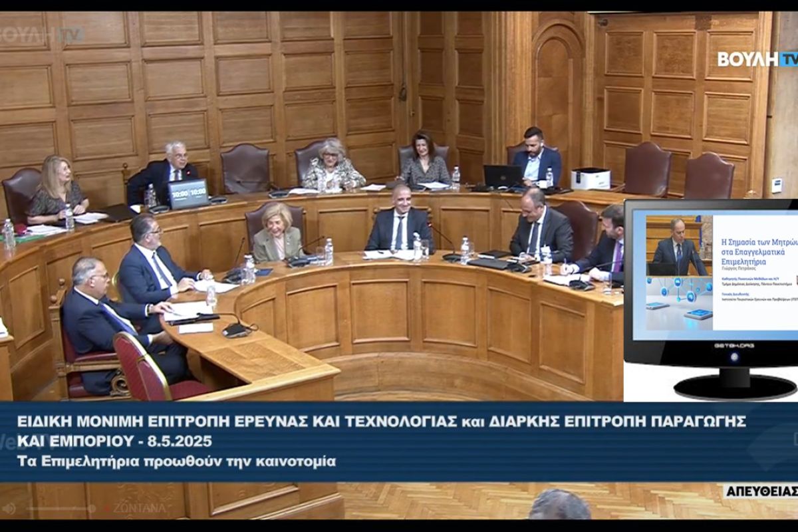Click the monitor graphic's stand base
The image size is (798, 532).
point(735,387)
